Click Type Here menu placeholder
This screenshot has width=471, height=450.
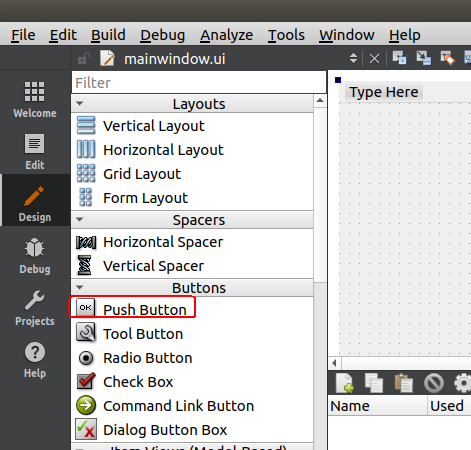click(383, 92)
